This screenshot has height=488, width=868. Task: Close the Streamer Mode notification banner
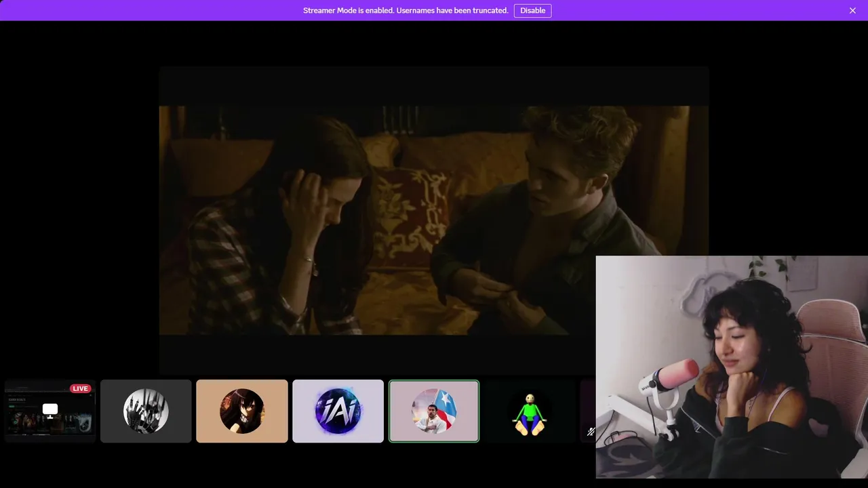[x=852, y=10]
